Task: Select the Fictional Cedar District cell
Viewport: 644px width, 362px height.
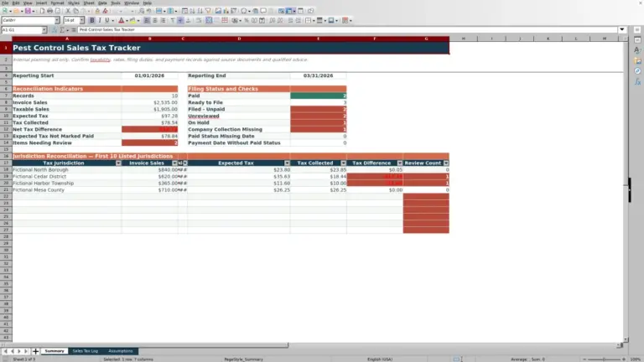Action: 67,177
